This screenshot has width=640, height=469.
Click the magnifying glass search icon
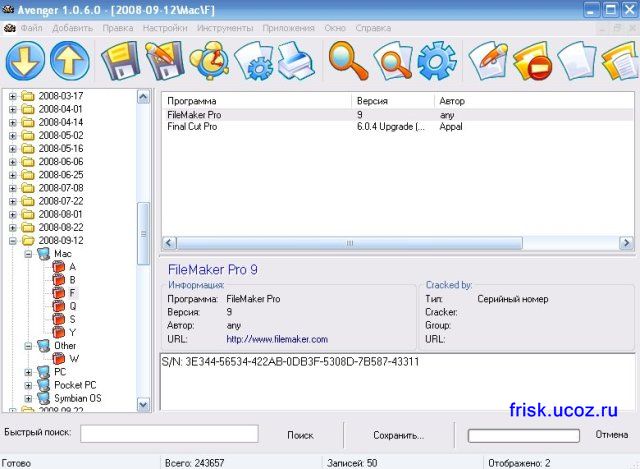(348, 60)
